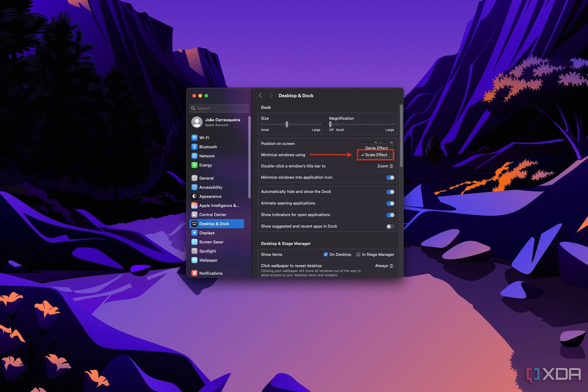Open Appearance settings
Image resolution: width=588 pixels, height=392 pixels.
coord(211,196)
